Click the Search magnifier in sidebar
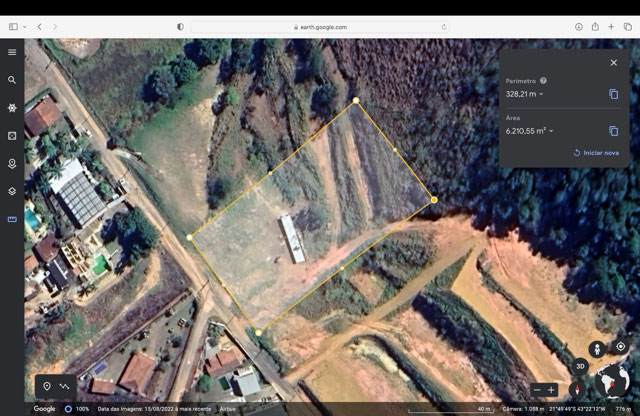 tap(12, 80)
